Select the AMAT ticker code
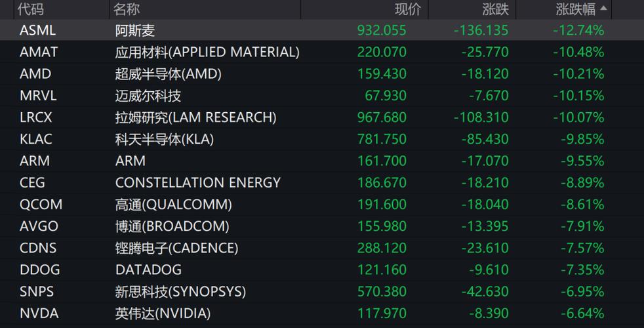This screenshot has height=328, width=644. click(x=39, y=52)
